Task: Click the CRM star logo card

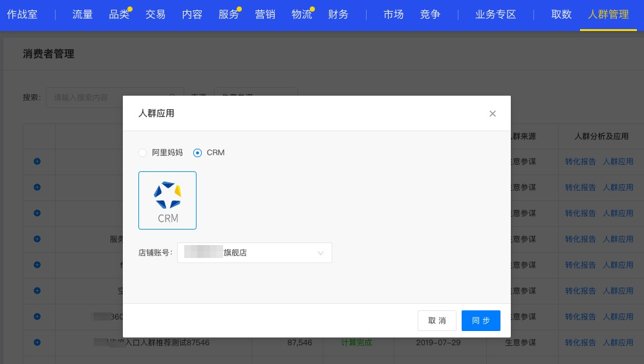Action: click(167, 200)
